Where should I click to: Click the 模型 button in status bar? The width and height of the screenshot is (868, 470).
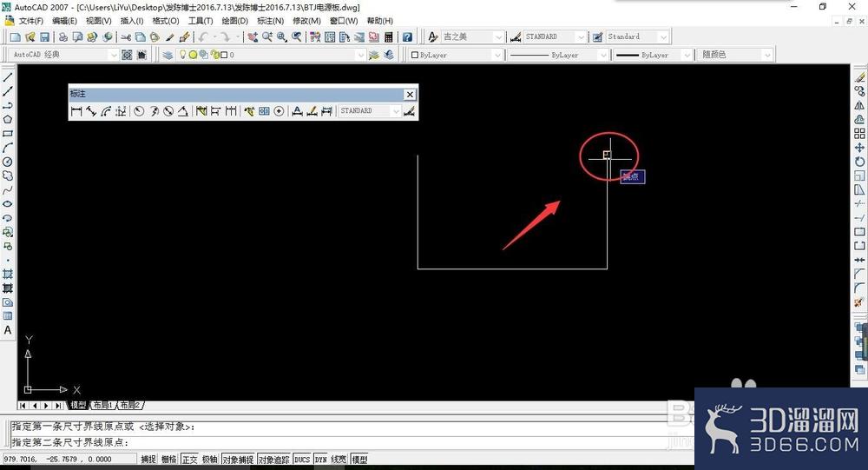pos(360,459)
